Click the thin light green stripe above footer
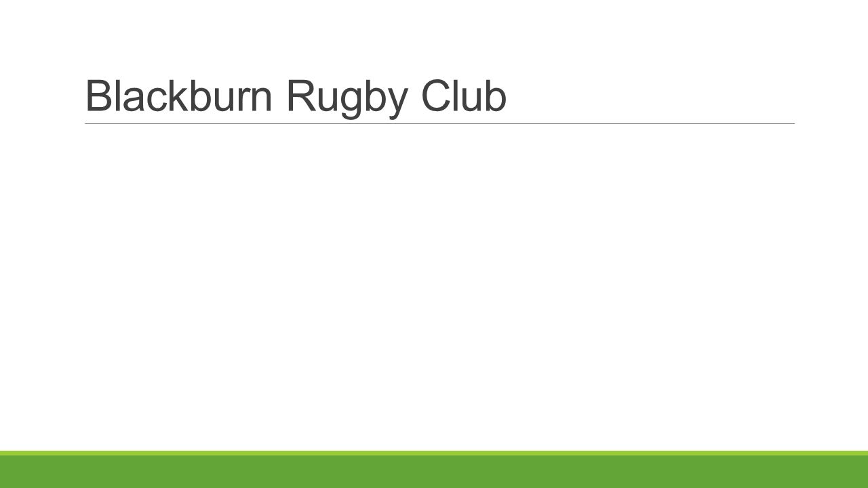The height and width of the screenshot is (488, 868). tap(434, 453)
